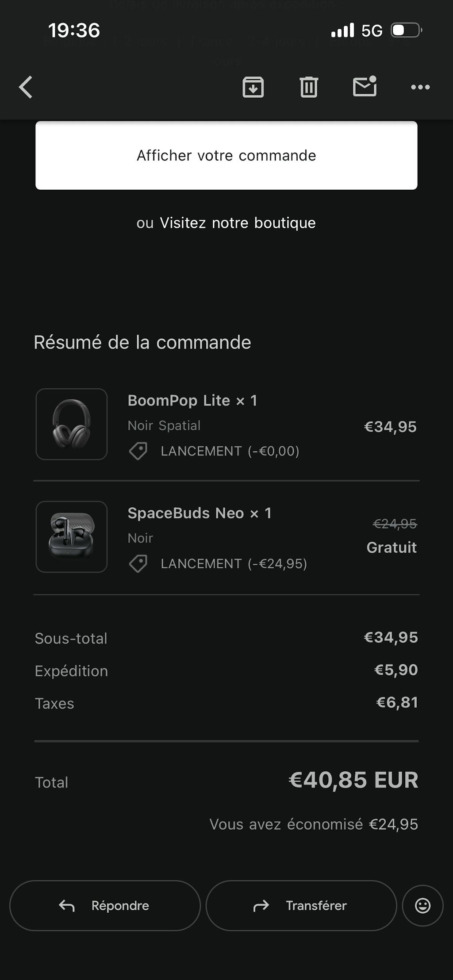
Task: Open the BoomPop Lite headphones thumbnail
Action: point(72,424)
